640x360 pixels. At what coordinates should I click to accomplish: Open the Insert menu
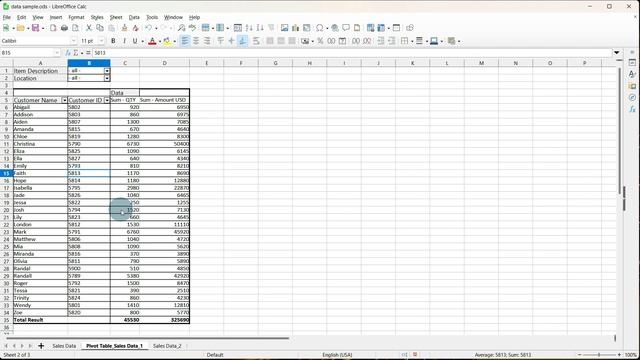pyautogui.click(x=56, y=18)
